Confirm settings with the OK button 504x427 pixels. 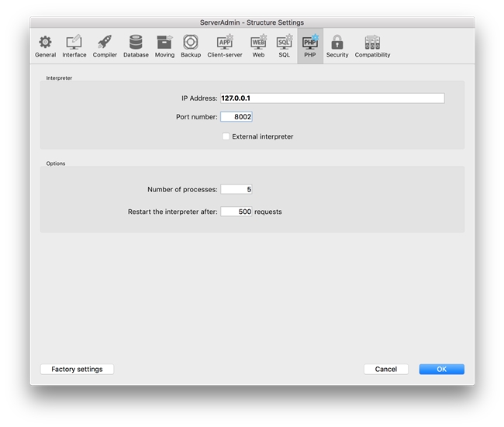point(441,370)
